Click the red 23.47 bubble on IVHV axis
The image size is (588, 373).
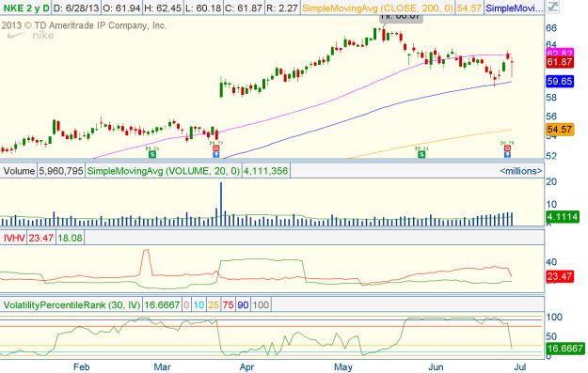560,276
